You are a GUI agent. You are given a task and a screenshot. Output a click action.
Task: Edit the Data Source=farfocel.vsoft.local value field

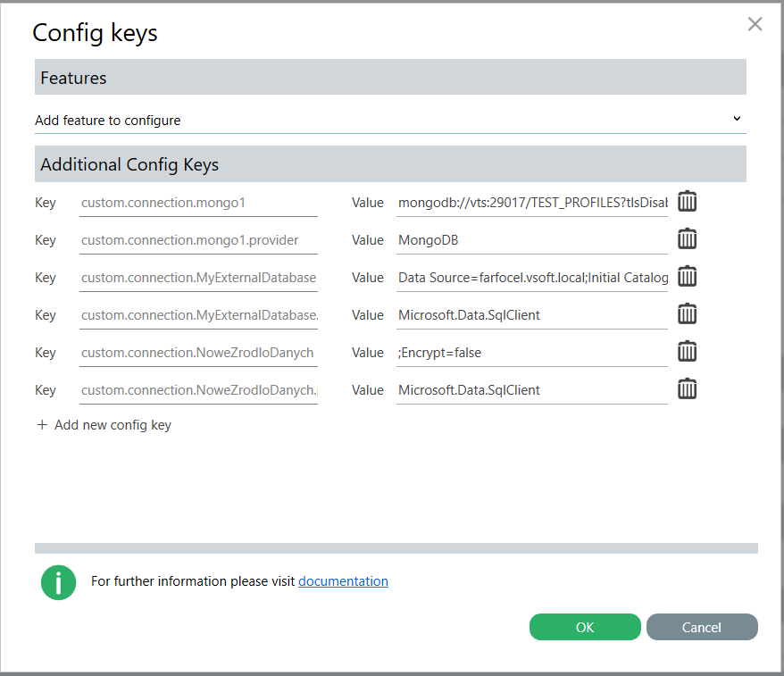point(532,278)
